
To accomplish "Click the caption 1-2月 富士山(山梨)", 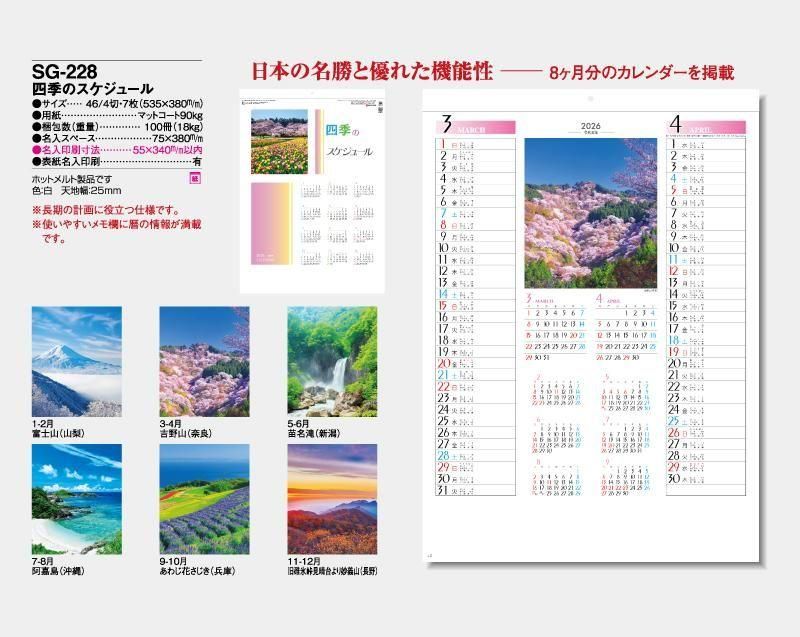I will 58,429.
